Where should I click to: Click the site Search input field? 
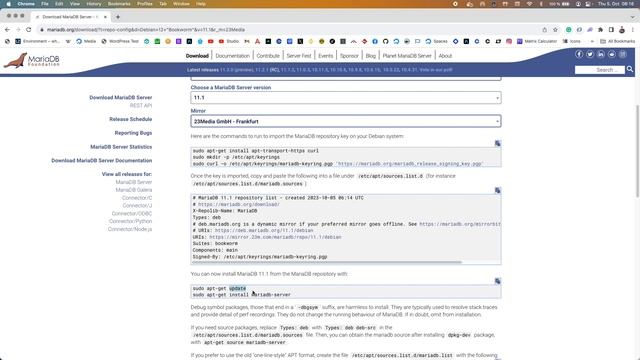click(x=600, y=70)
